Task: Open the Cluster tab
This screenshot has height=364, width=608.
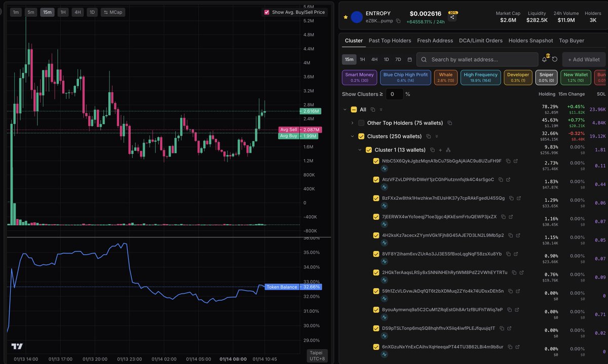Action: point(354,41)
